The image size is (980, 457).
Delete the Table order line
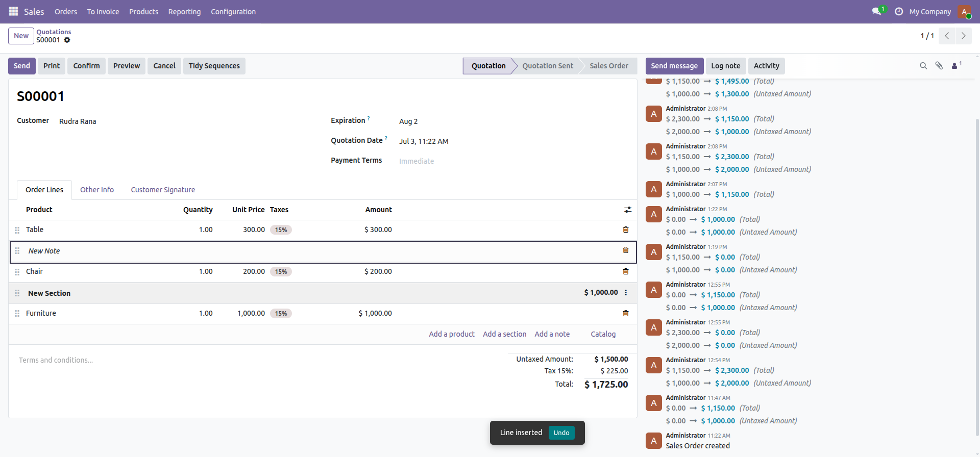click(x=626, y=230)
